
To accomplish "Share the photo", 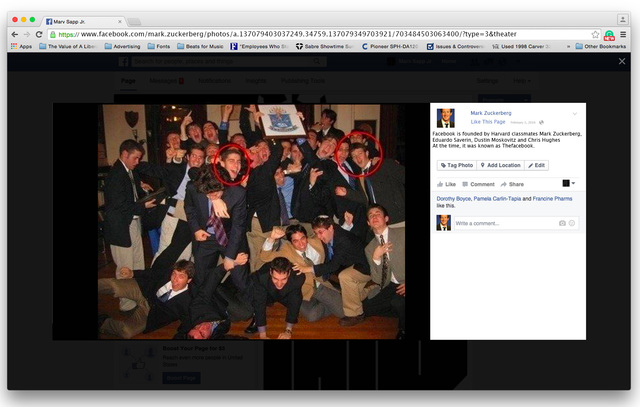I will [x=512, y=185].
